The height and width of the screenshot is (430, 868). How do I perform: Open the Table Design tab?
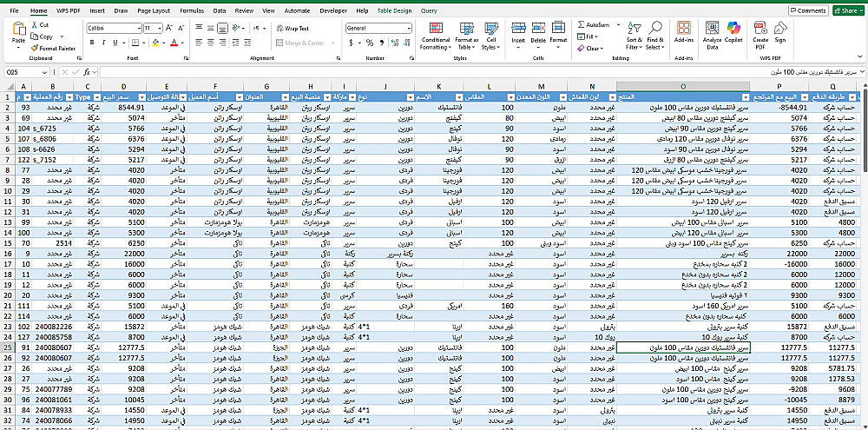coord(395,10)
